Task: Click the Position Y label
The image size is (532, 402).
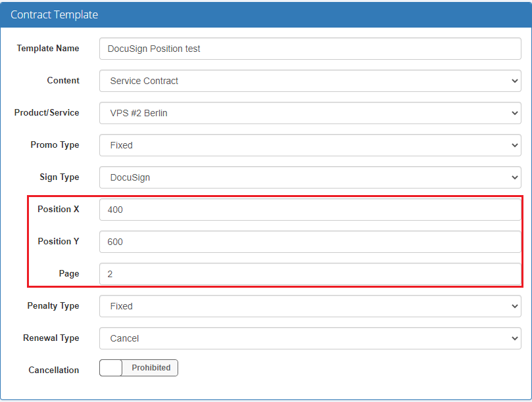Action: point(59,242)
